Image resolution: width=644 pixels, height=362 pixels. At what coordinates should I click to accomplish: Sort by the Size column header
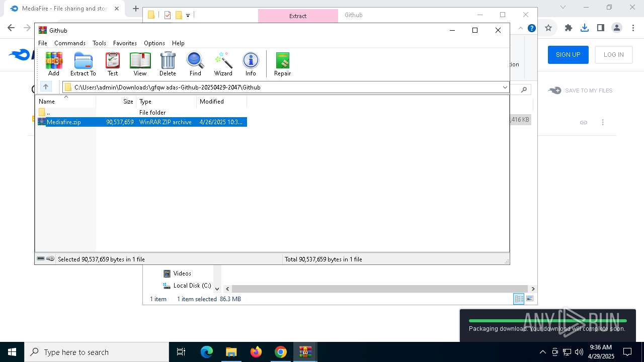[116, 101]
